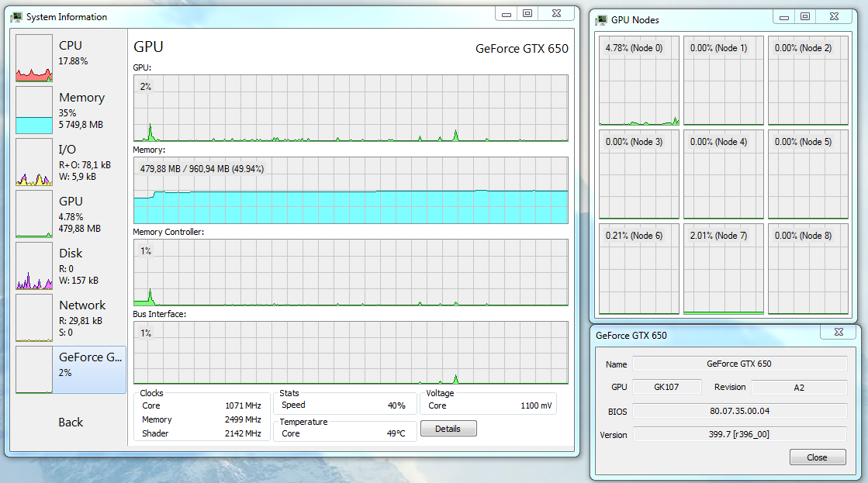Viewport: 868px width, 483px height.
Task: Click the GPU usage graph showing 2%
Action: (x=351, y=108)
